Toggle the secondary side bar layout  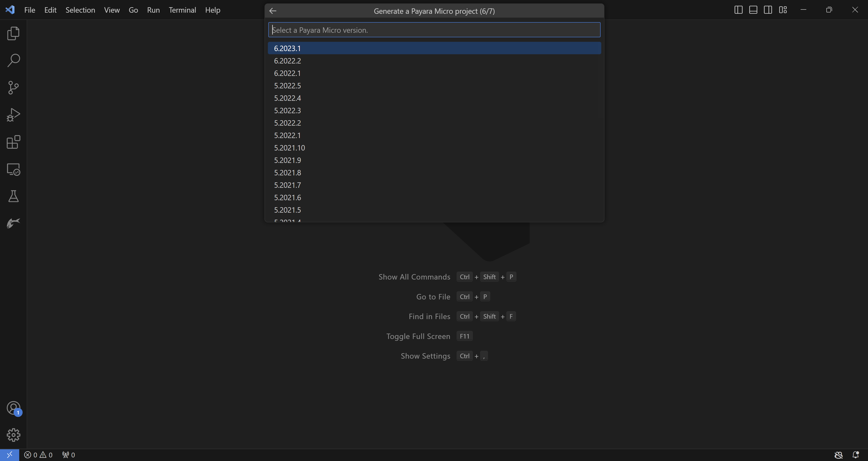pyautogui.click(x=768, y=10)
